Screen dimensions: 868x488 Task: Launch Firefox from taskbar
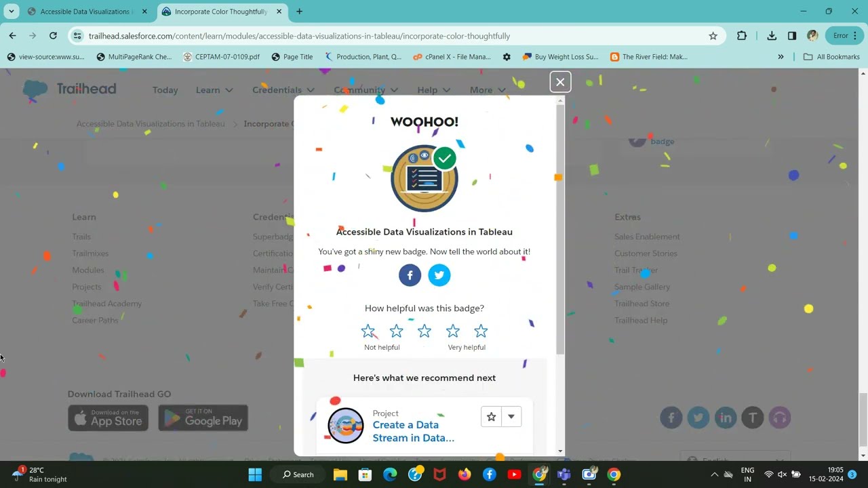(x=465, y=474)
